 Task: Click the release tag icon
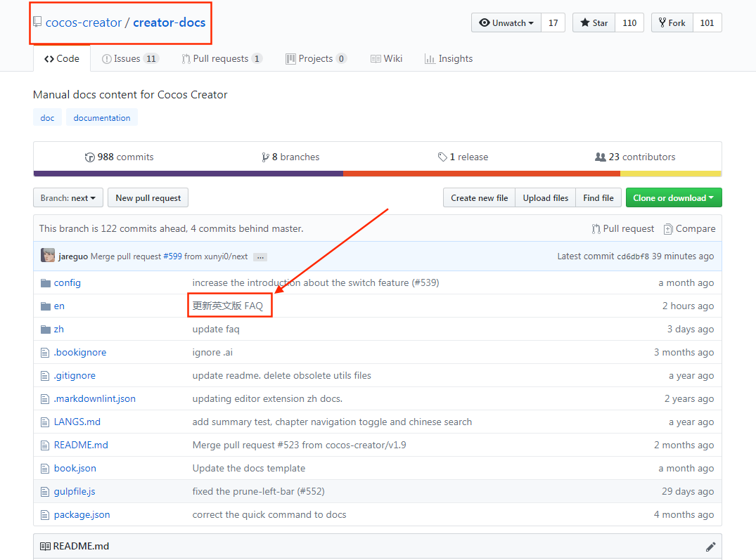(442, 157)
